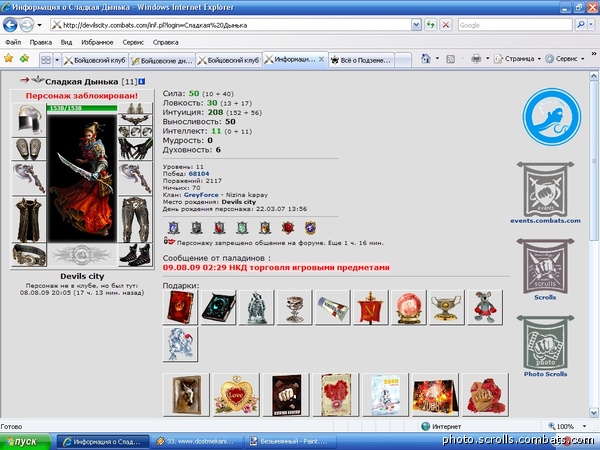Expand the address bar history dropdown
The height and width of the screenshot is (450, 600).
(416, 25)
